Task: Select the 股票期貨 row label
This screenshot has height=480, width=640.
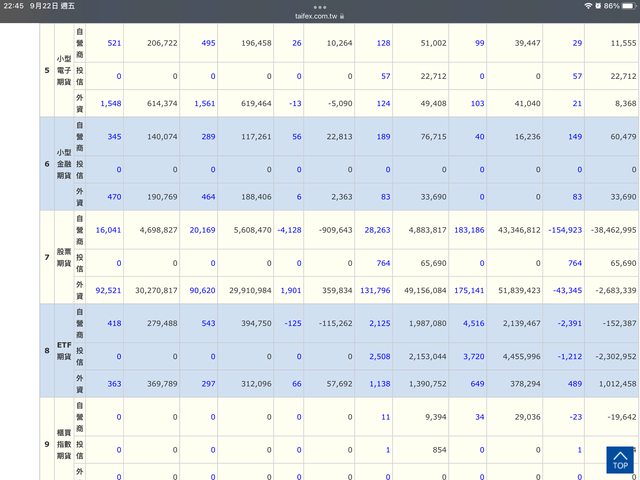Action: pyautogui.click(x=61, y=259)
